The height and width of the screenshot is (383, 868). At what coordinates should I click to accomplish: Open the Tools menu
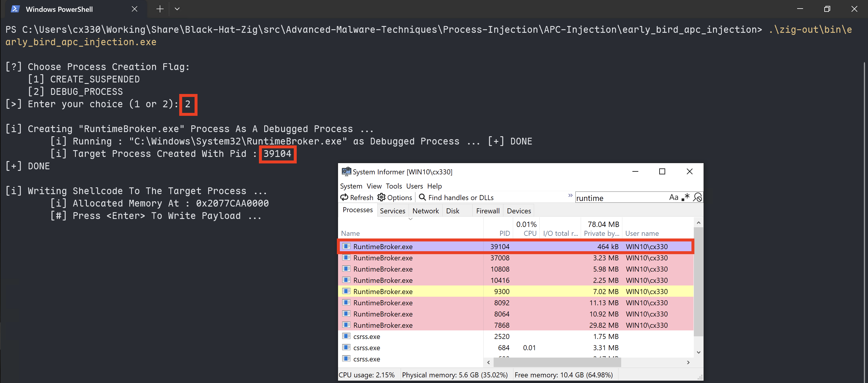click(x=394, y=186)
